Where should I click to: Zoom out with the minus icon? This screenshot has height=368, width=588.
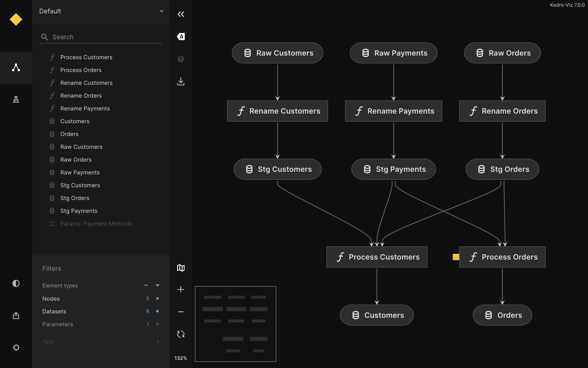[181, 312]
